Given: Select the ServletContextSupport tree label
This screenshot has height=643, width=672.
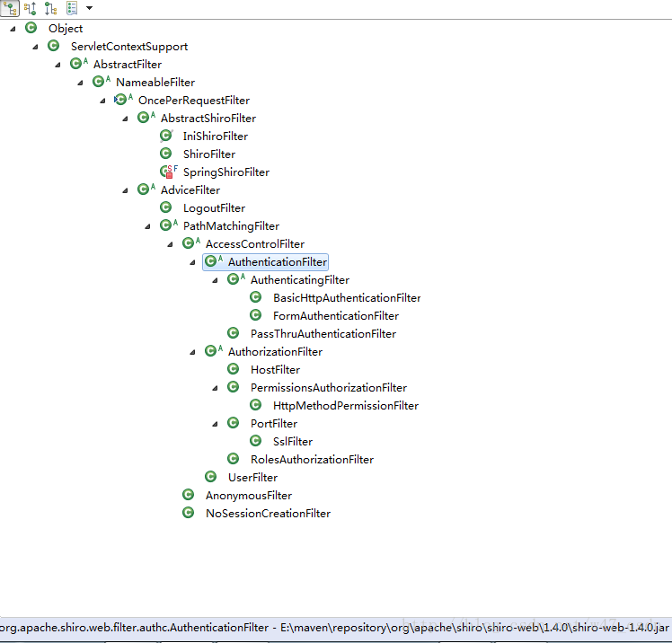Looking at the screenshot, I should pos(129,47).
